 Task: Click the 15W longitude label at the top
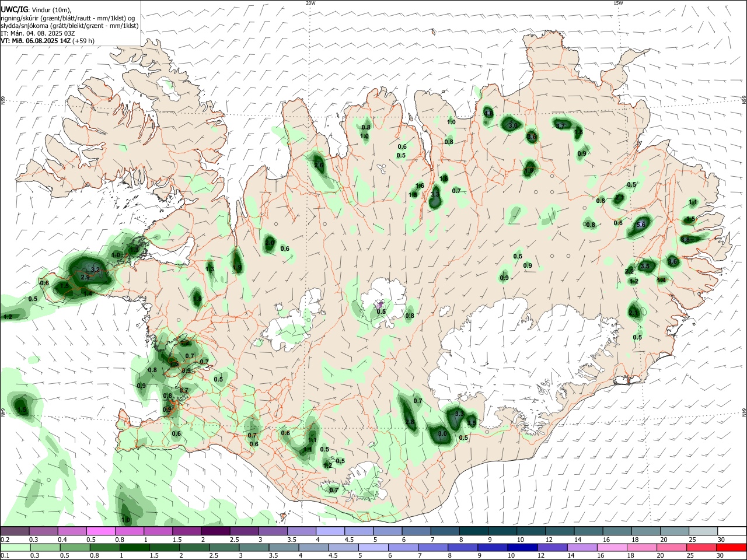coord(618,3)
